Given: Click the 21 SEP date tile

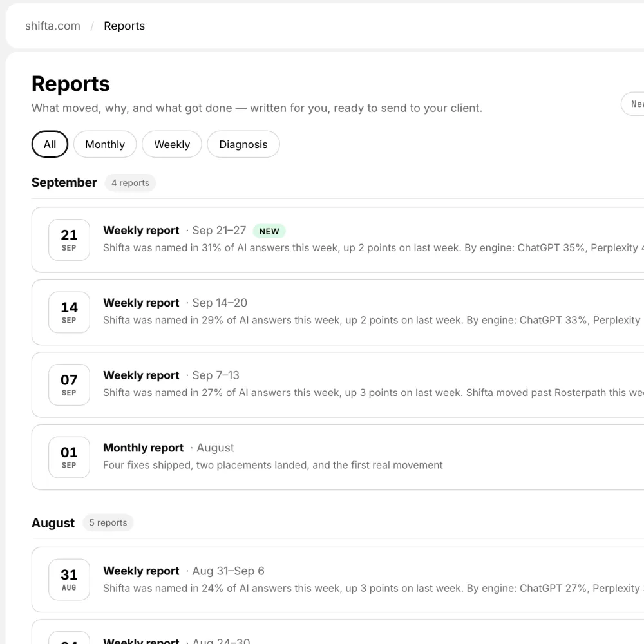Looking at the screenshot, I should click(x=69, y=240).
